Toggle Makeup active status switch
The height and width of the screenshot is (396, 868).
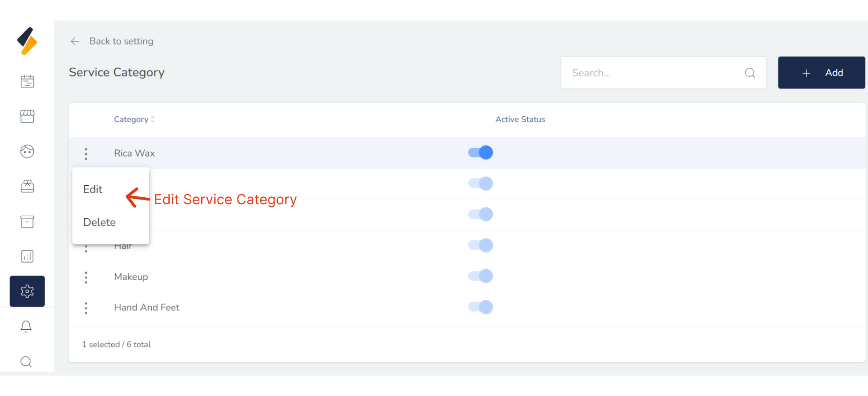coord(480,276)
